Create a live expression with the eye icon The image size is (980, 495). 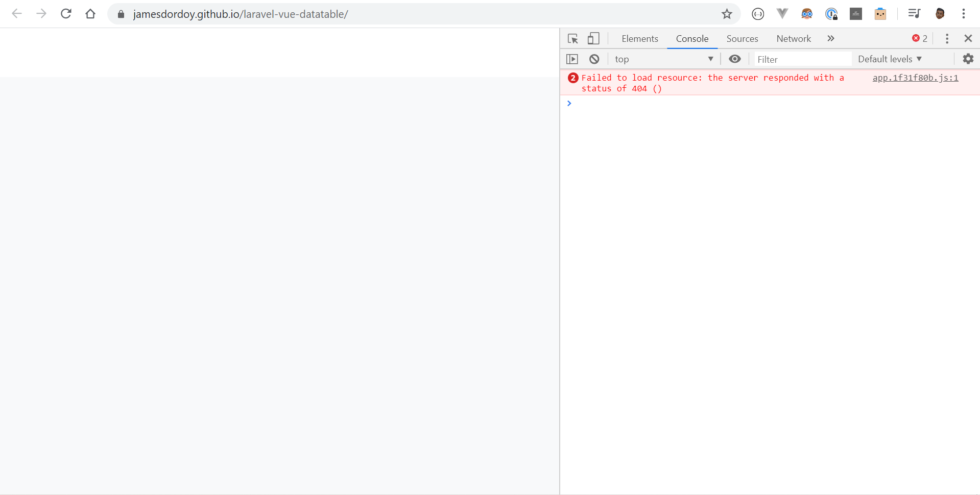(734, 59)
